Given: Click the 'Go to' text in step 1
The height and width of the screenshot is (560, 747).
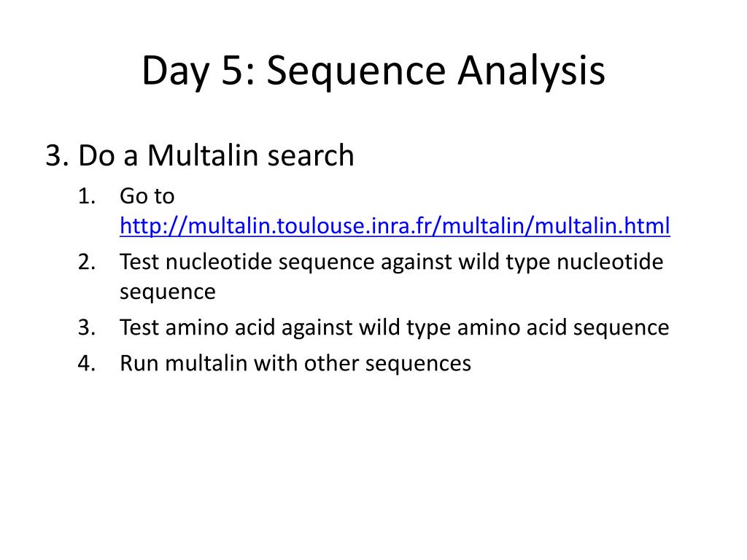Looking at the screenshot, I should (147, 196).
